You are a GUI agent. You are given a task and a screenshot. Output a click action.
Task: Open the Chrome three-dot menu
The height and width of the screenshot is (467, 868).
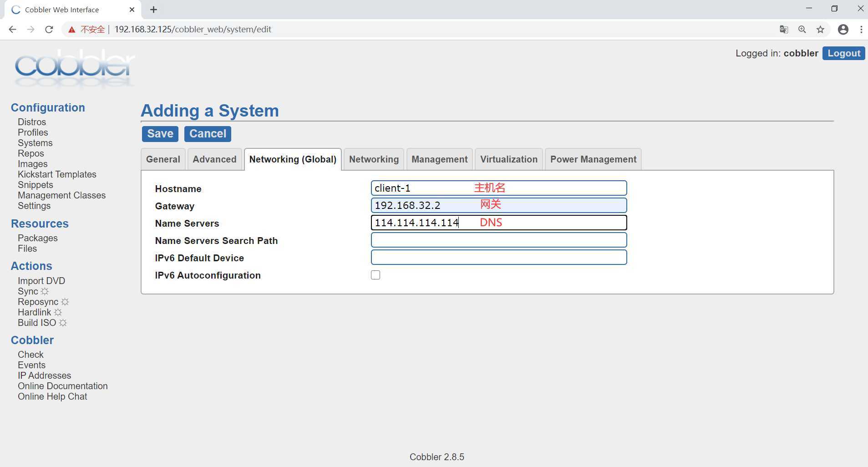(861, 29)
